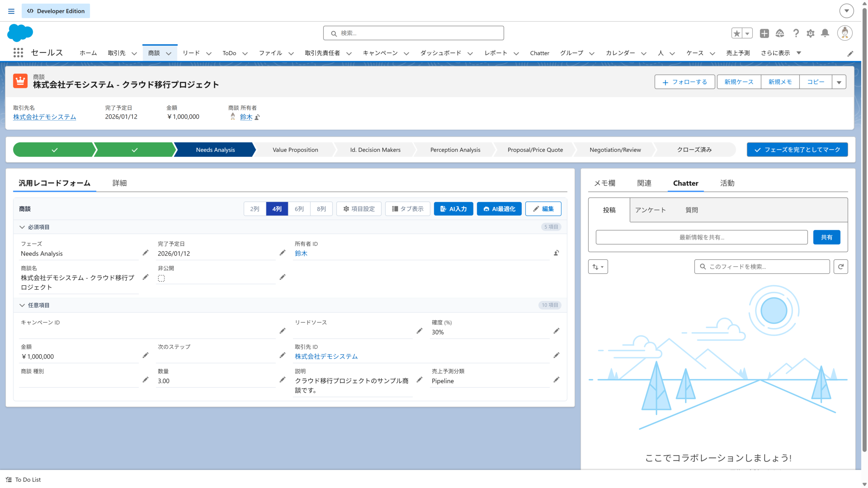Open the feed sort dropdown
Image resolution: width=868 pixels, height=488 pixels.
(598, 267)
